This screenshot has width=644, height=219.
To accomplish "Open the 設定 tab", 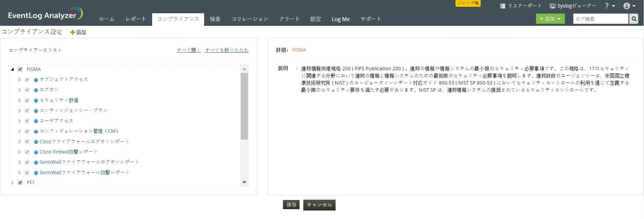I will click(316, 19).
